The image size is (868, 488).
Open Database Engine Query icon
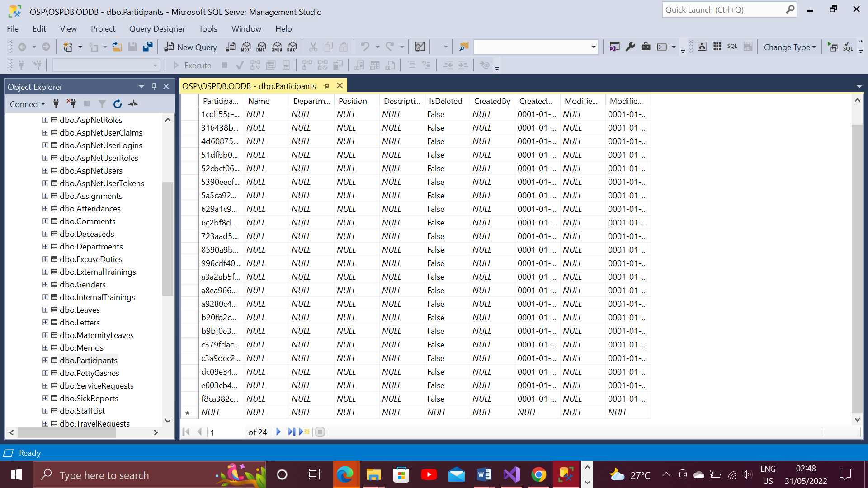(x=231, y=47)
